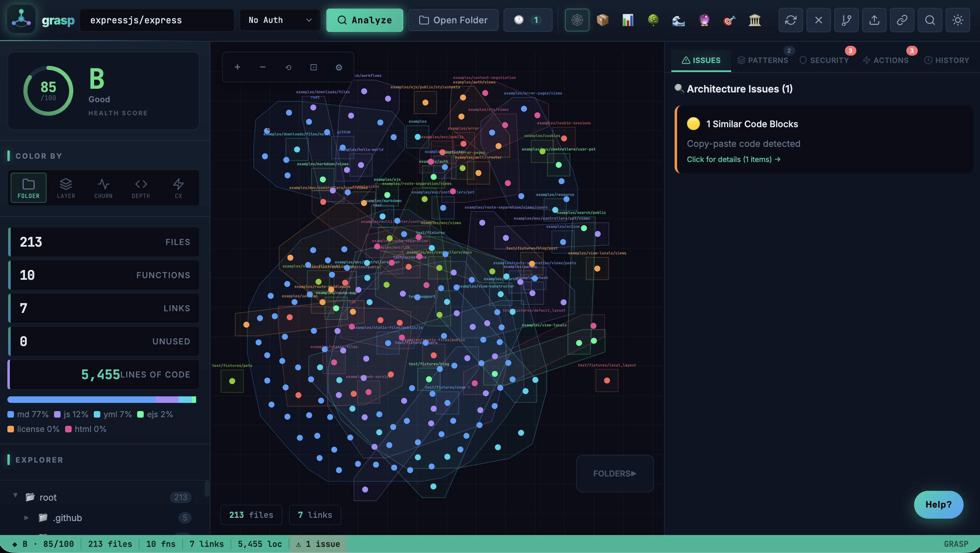Click the language distribution bar
The height and width of the screenshot is (553, 980).
[x=102, y=400]
